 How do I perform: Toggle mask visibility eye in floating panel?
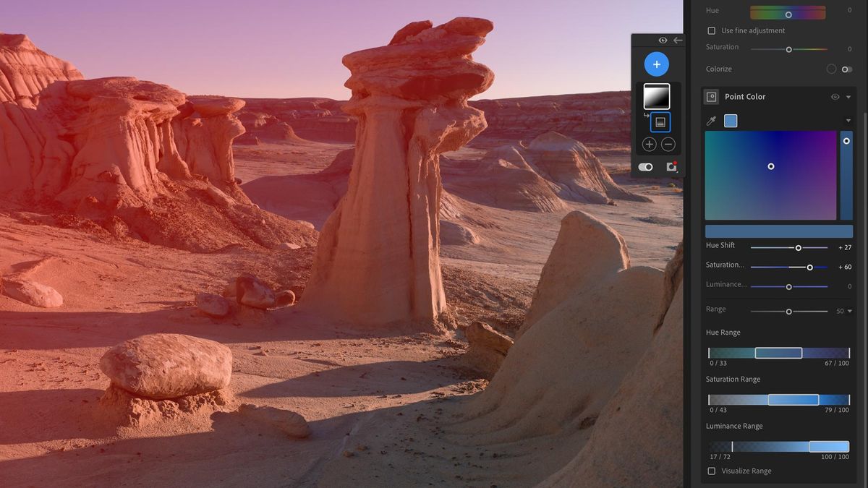coord(663,40)
